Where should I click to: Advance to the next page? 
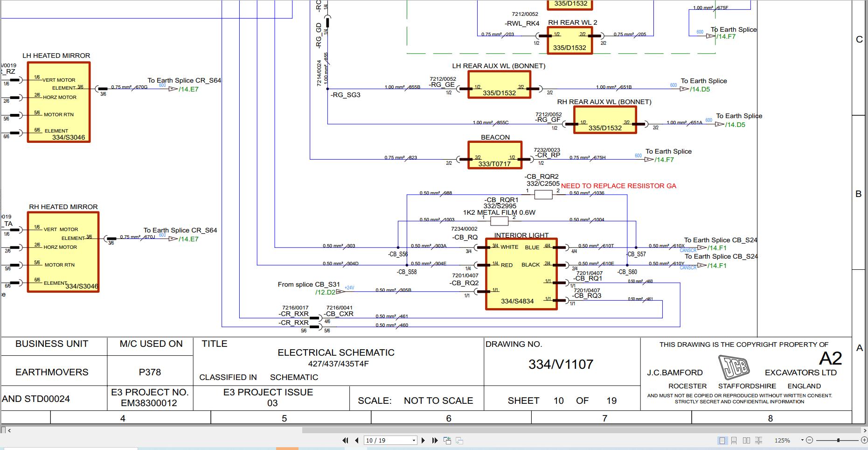(x=423, y=440)
